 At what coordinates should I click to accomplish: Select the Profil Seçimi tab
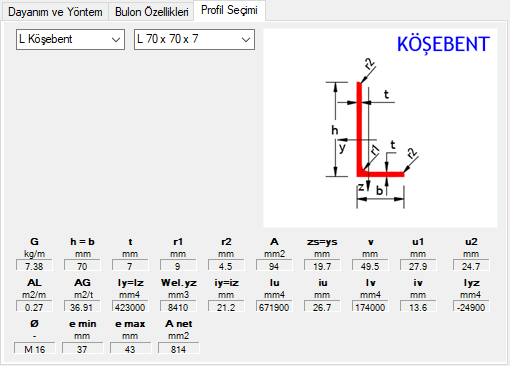point(229,11)
